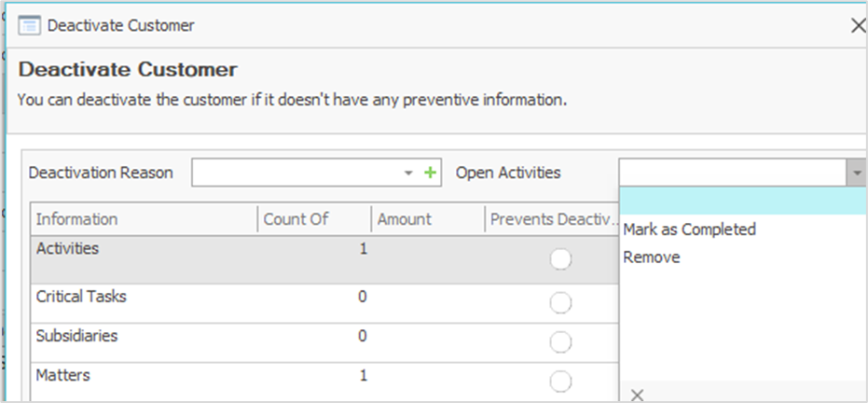Toggle the Prevents Deactivation circle for Subsidiaries
The width and height of the screenshot is (868, 403).
(x=560, y=342)
